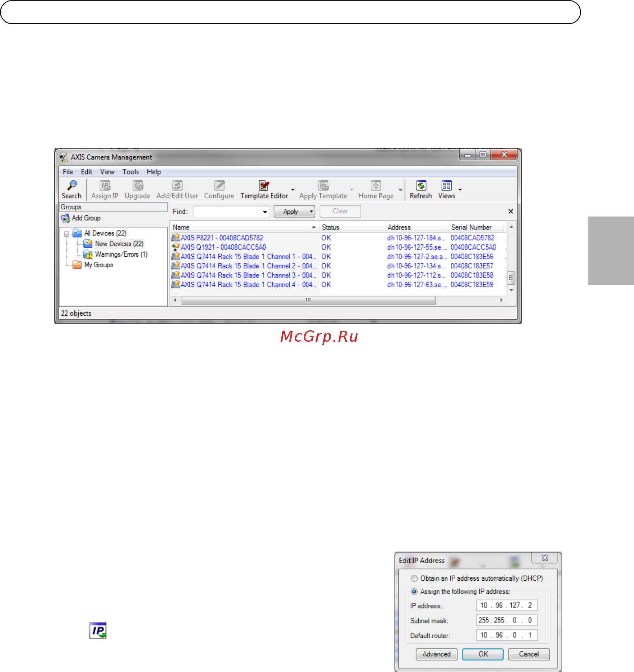Image resolution: width=634 pixels, height=672 pixels.
Task: Open the Apply Template dropdown arrow
Action: [352, 190]
